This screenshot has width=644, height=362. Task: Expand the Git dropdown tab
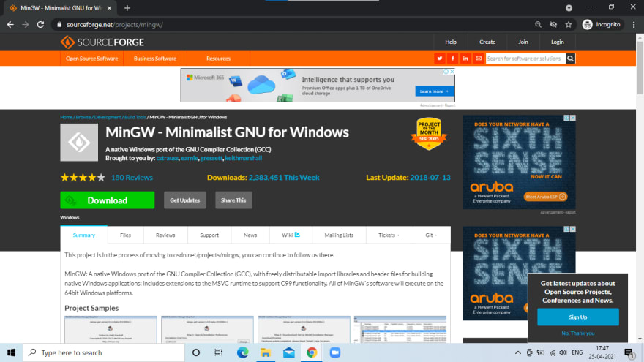[431, 235]
